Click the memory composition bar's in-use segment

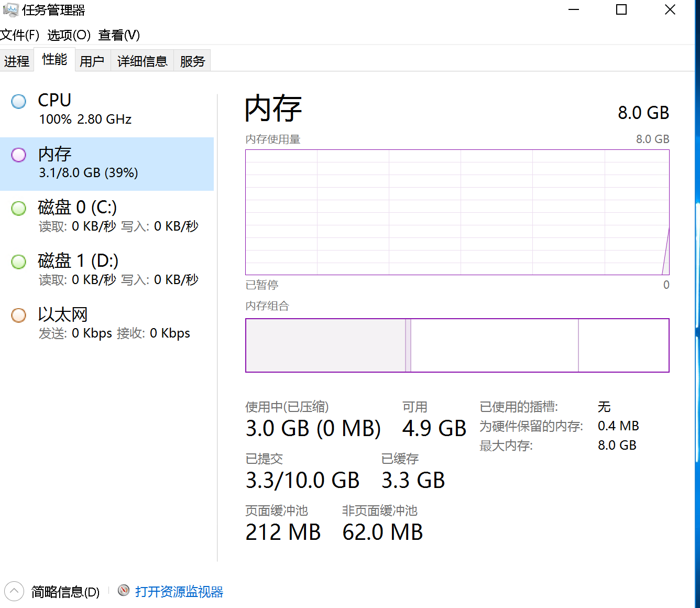tap(325, 345)
